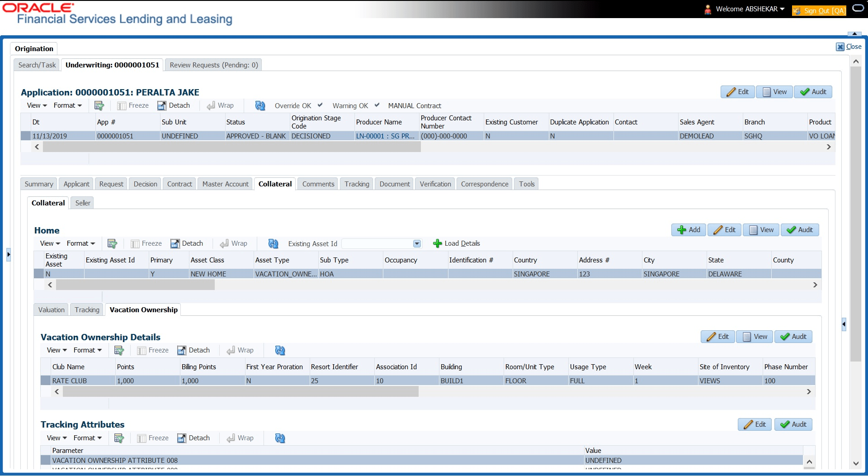
Task: Open the Master Account tab
Action: [x=226, y=184]
